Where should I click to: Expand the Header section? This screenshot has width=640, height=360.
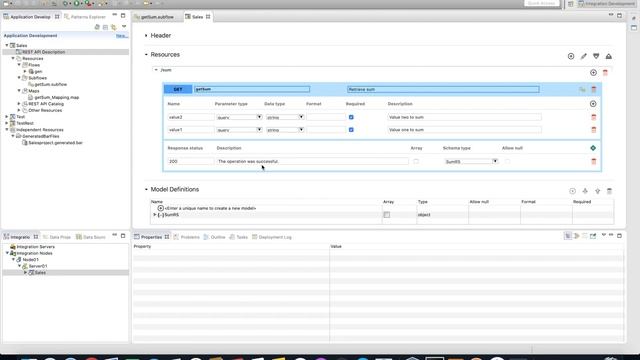(146, 36)
